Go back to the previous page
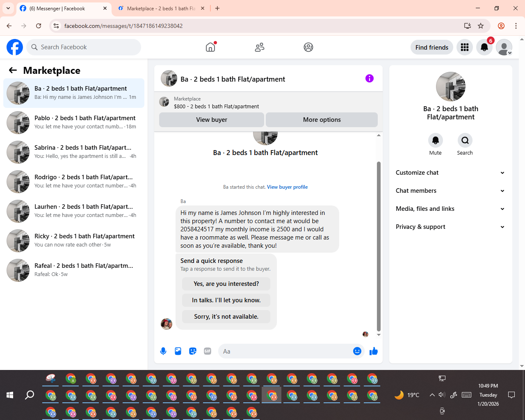Screen dimensions: 525x420 [9, 26]
